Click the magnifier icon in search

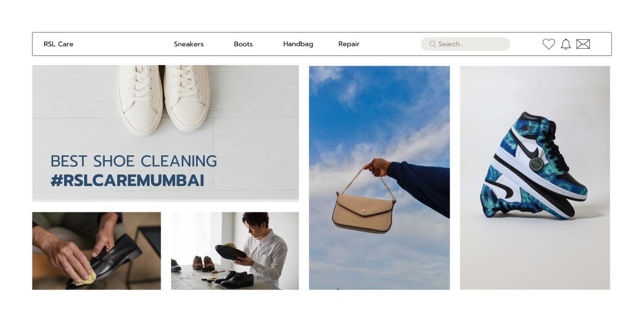[432, 44]
